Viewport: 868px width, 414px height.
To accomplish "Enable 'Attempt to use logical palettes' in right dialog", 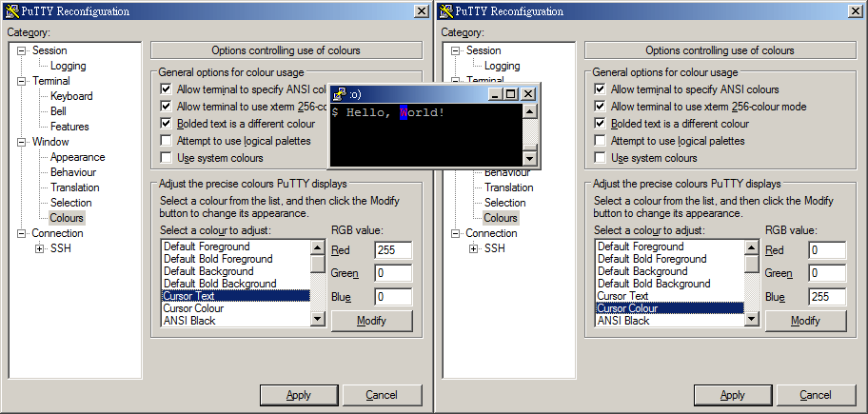I will [x=600, y=141].
